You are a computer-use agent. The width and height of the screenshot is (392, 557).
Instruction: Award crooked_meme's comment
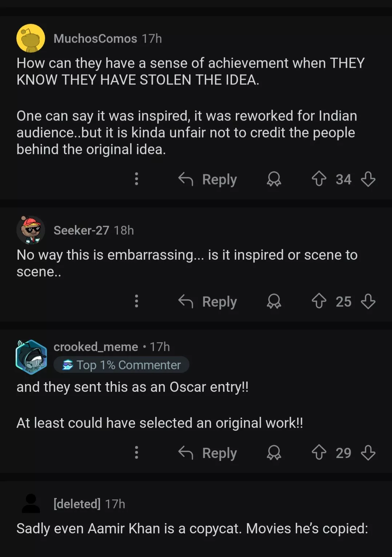point(274,453)
